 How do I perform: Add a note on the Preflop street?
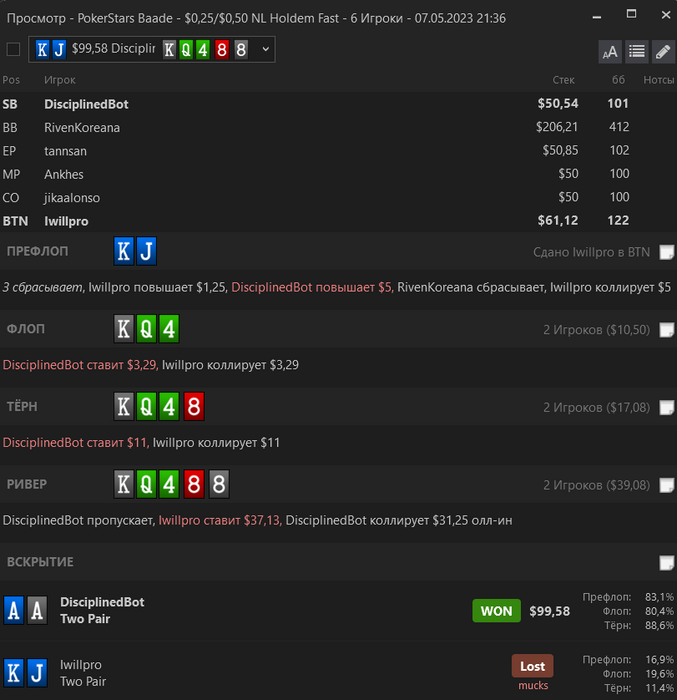(x=666, y=252)
